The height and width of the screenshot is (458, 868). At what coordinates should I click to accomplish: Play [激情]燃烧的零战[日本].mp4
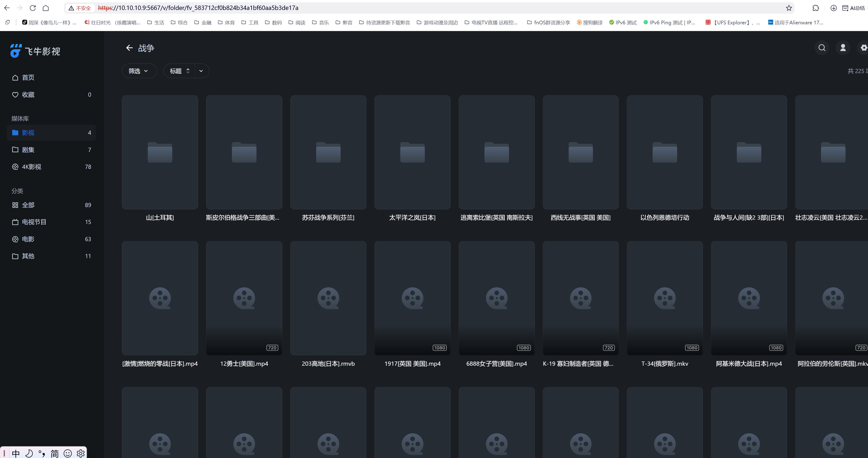click(160, 298)
